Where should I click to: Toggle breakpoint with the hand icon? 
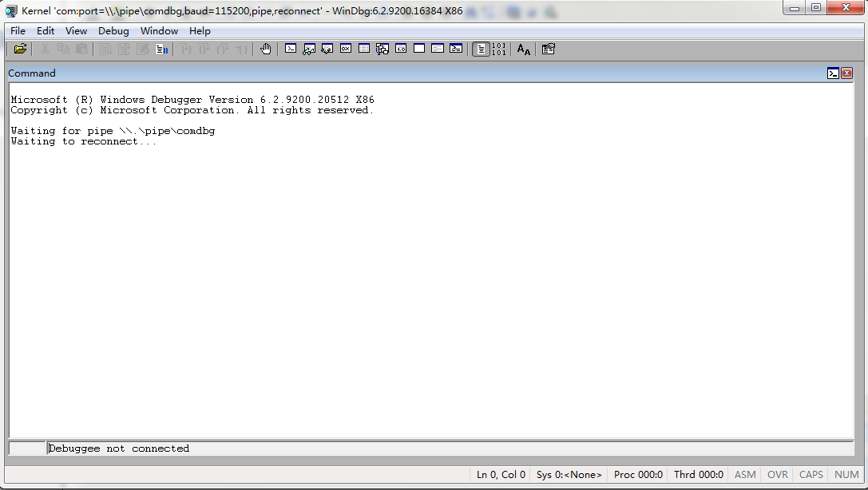click(x=266, y=49)
